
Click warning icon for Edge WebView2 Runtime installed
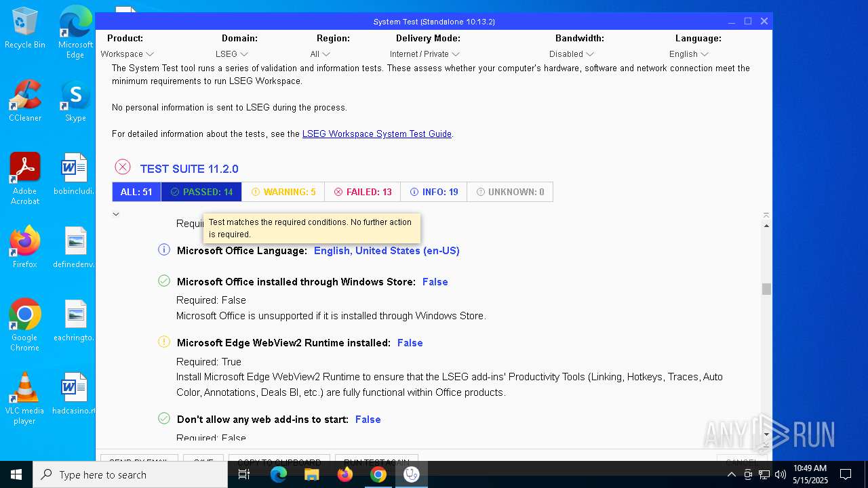coord(164,342)
